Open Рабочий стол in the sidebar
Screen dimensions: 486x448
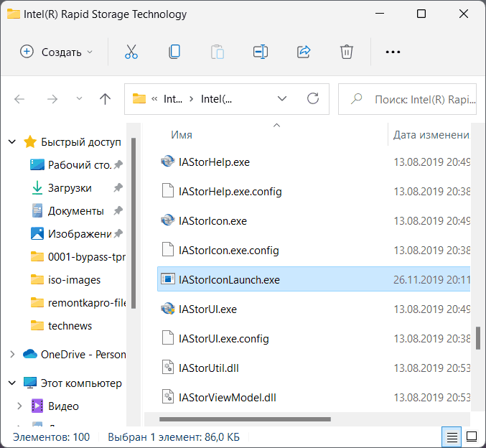pyautogui.click(x=80, y=165)
